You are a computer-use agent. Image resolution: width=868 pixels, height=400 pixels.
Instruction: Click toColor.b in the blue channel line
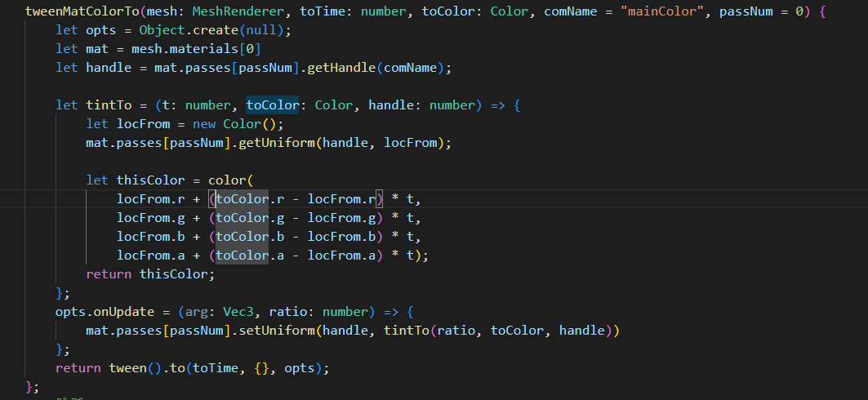coord(250,237)
